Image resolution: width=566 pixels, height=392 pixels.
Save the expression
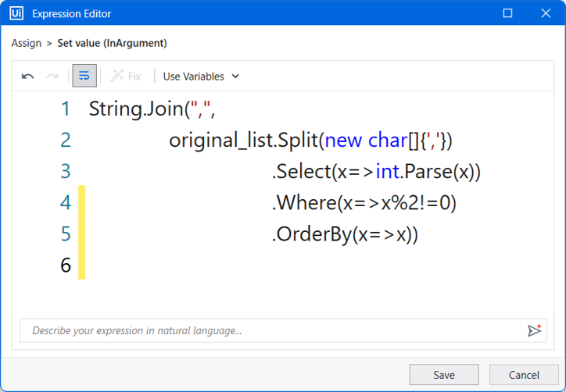click(444, 375)
